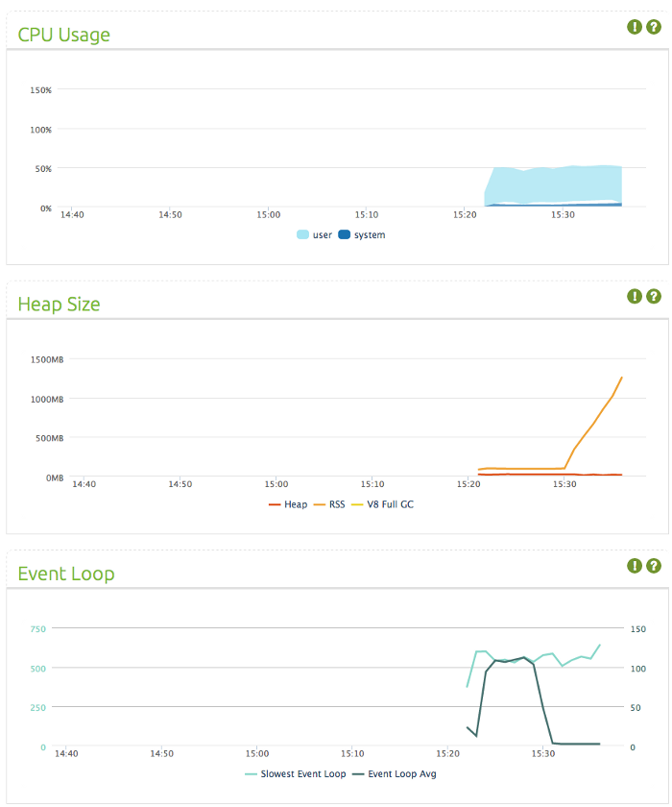Toggle Event Loop Avg legend entry
Screen dimensions: 672x807
click(x=395, y=773)
